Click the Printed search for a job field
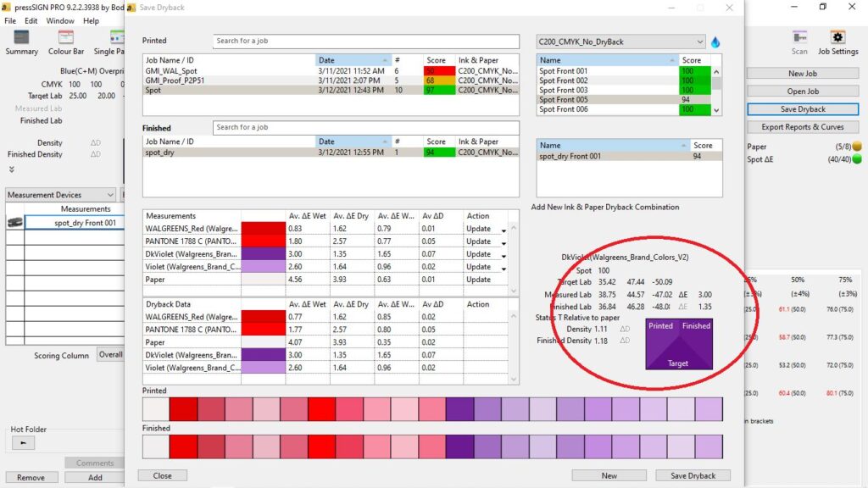This screenshot has height=488, width=868. (x=366, y=41)
